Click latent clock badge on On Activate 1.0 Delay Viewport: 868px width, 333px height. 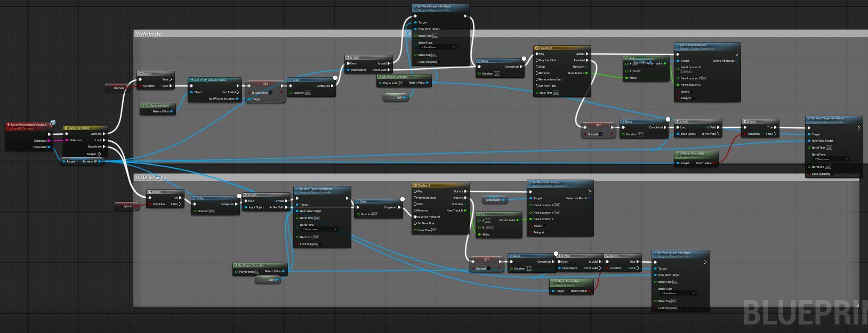(x=668, y=119)
